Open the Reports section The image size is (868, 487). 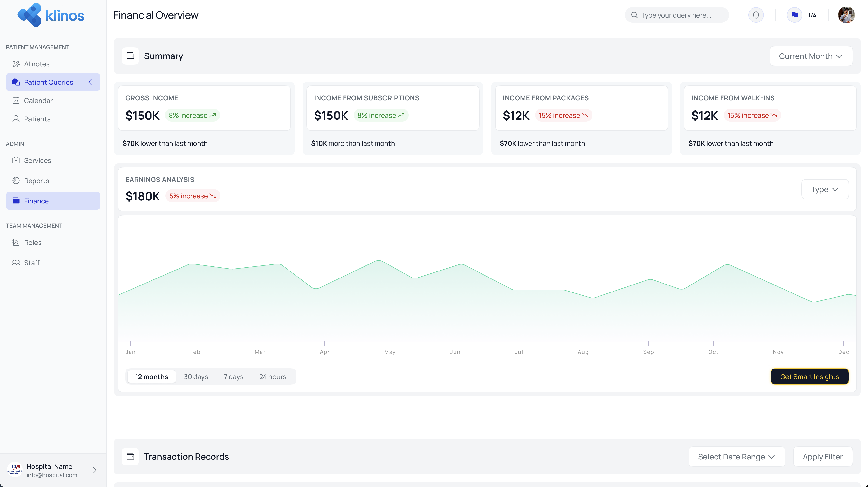[x=36, y=181]
